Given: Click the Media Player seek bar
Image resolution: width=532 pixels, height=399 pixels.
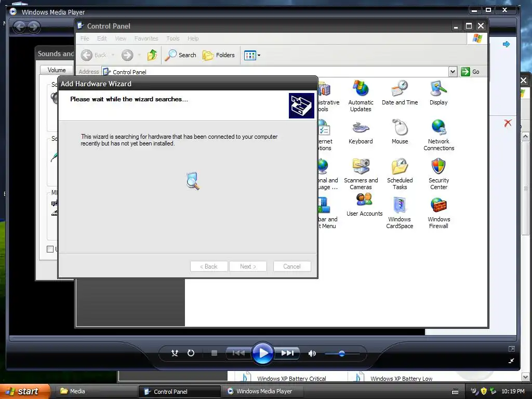Looking at the screenshot, I should 262,338.
